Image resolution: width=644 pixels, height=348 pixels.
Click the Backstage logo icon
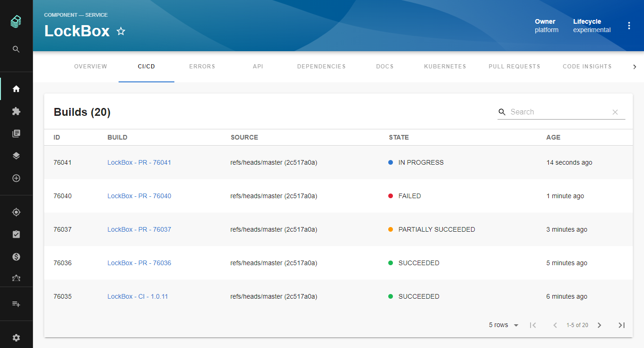tap(16, 21)
